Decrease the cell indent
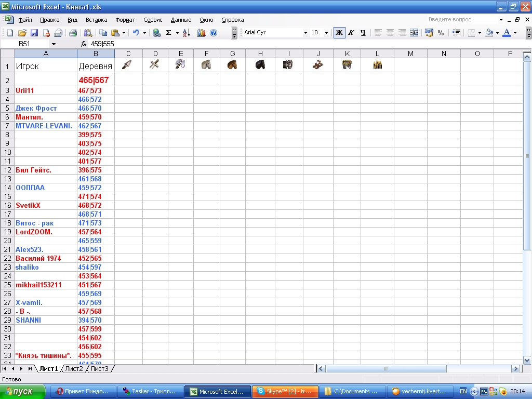The height and width of the screenshot is (399, 532). point(456,33)
